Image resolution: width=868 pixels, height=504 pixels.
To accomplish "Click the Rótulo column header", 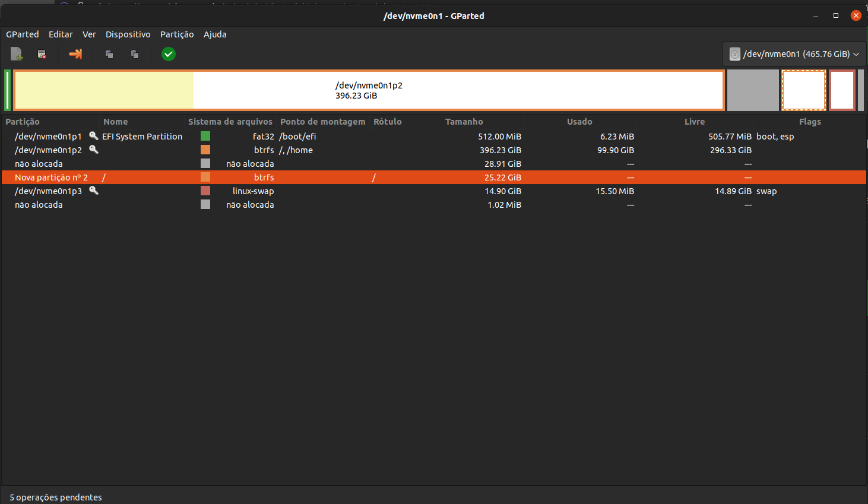I will (x=388, y=122).
